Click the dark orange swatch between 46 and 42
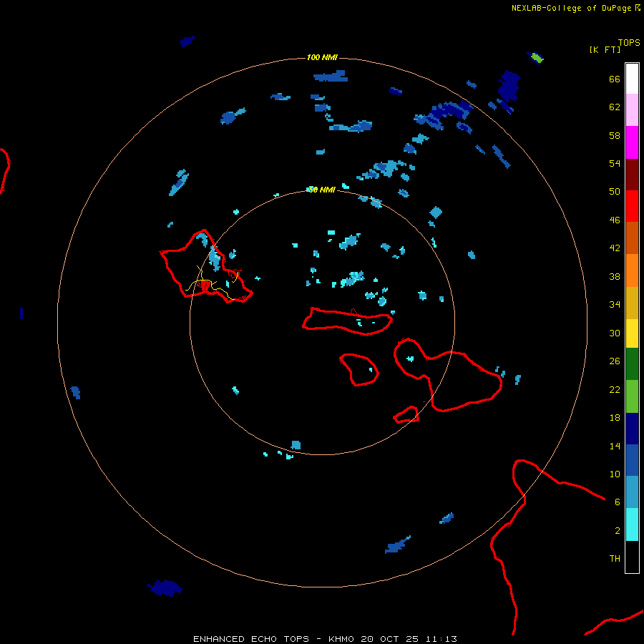This screenshot has height=644, width=644. click(632, 238)
